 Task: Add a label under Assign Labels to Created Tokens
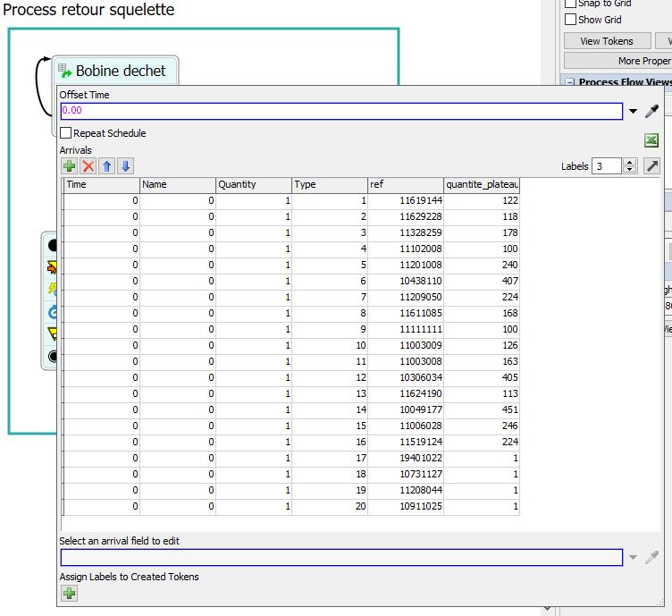click(69, 593)
